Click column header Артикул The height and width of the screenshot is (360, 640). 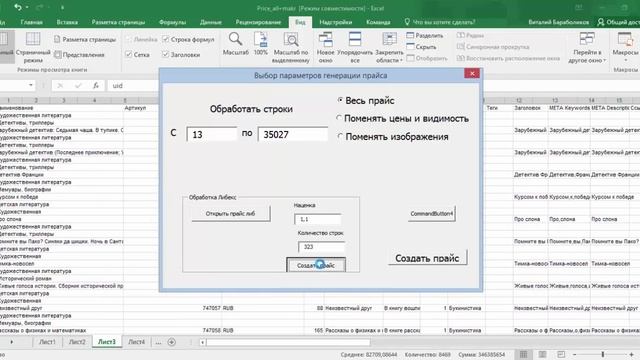(136, 108)
